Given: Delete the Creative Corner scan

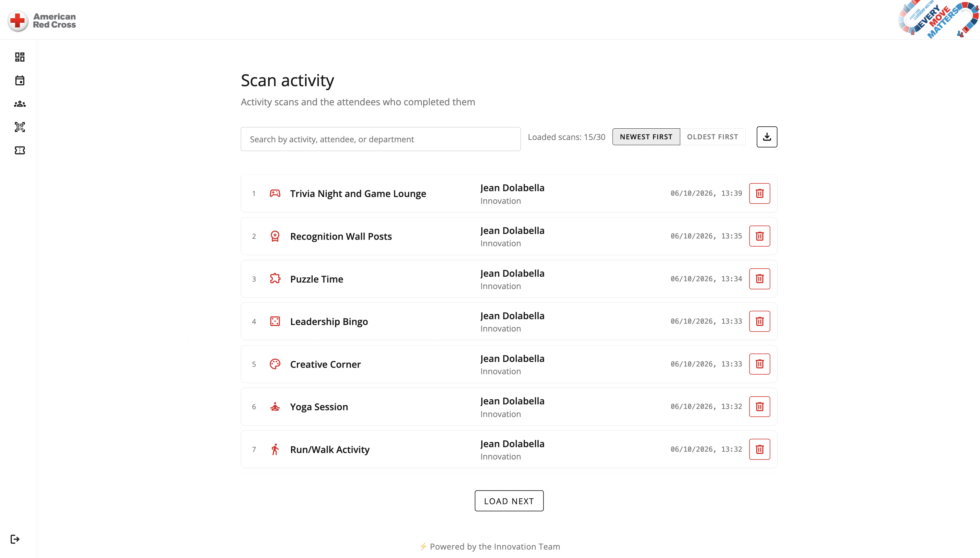Looking at the screenshot, I should [759, 364].
